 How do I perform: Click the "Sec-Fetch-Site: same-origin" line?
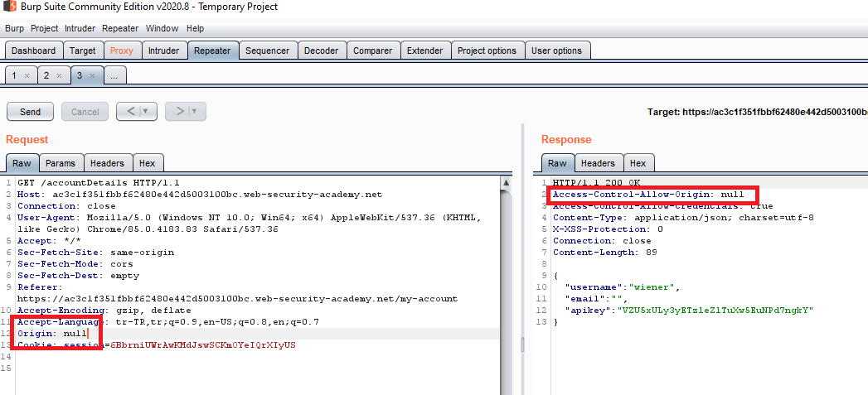click(x=96, y=253)
